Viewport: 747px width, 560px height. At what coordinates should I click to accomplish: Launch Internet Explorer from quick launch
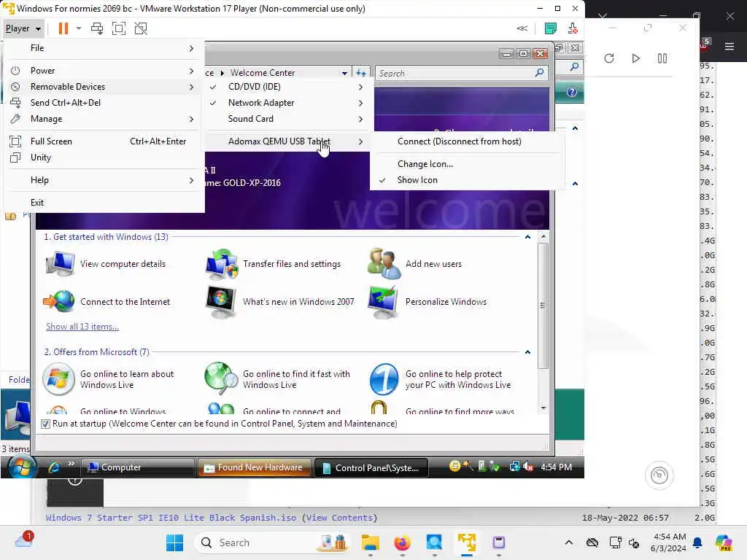pos(54,467)
